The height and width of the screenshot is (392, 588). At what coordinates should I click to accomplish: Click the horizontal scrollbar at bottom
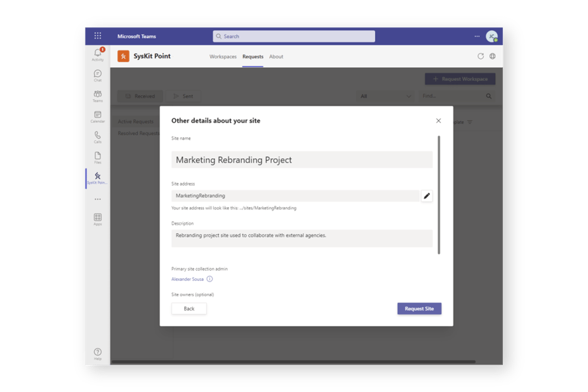(293, 362)
